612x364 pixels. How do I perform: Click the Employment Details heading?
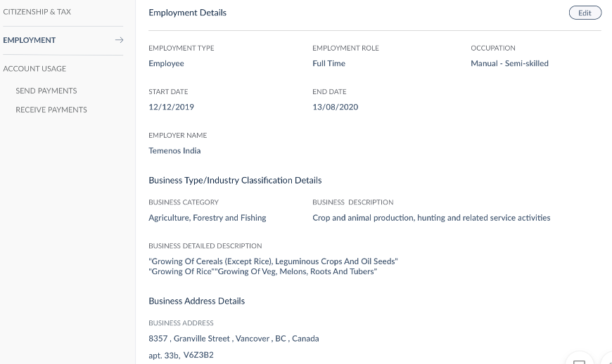click(x=187, y=13)
